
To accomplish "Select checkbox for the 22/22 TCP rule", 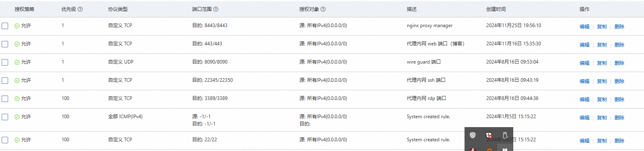I will click(5, 140).
